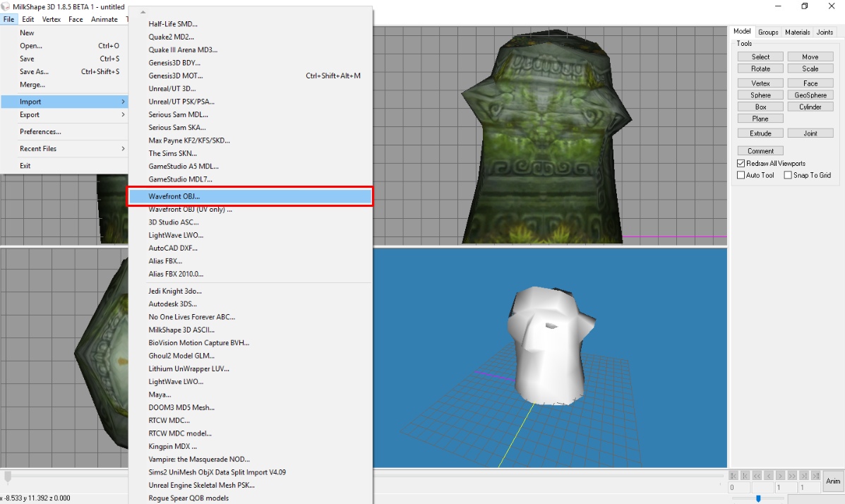Choose Alias FBX 2010.0... importer
Image resolution: width=845 pixels, height=504 pixels.
pos(251,274)
